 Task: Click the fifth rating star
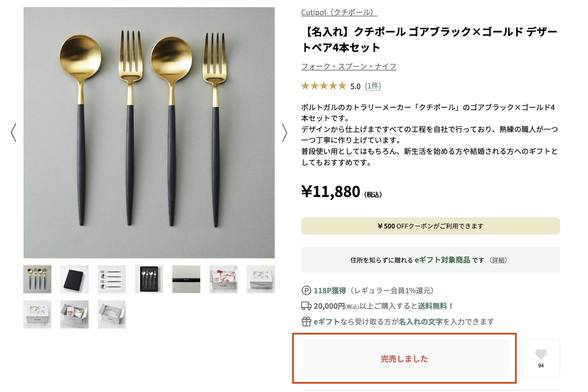tap(342, 86)
